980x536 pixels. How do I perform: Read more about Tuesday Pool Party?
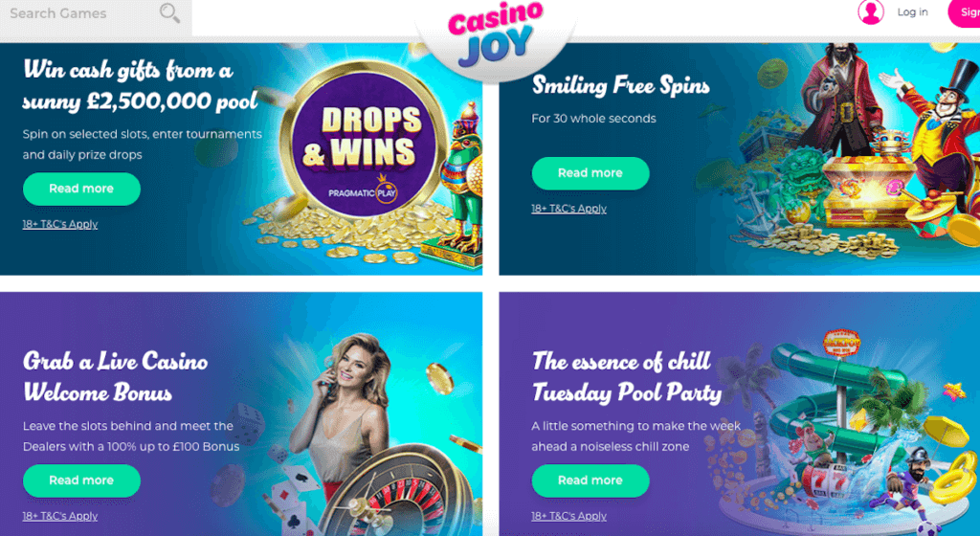[590, 480]
